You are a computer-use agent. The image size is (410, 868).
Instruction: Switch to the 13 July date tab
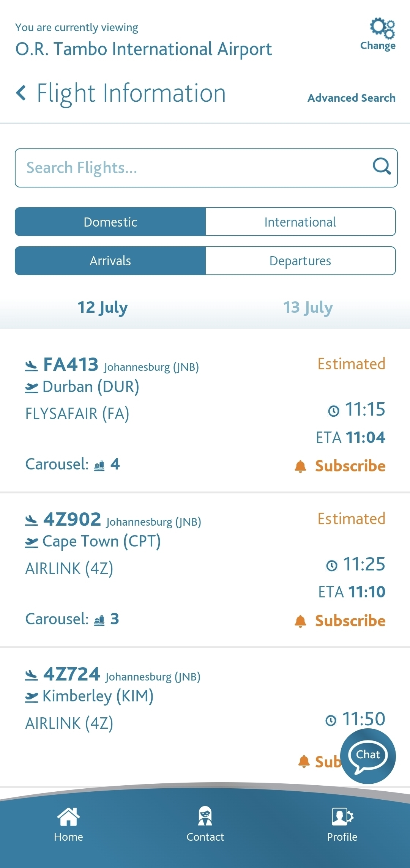click(x=308, y=307)
